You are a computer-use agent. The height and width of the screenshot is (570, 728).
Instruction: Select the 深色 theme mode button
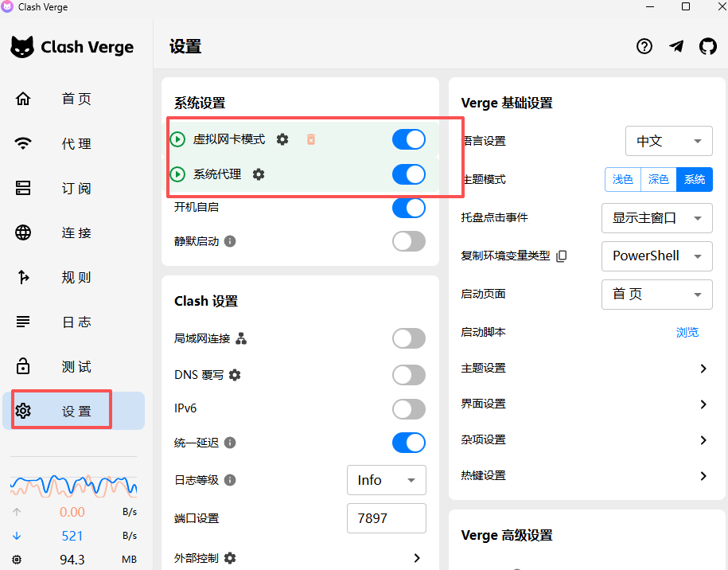pyautogui.click(x=658, y=179)
